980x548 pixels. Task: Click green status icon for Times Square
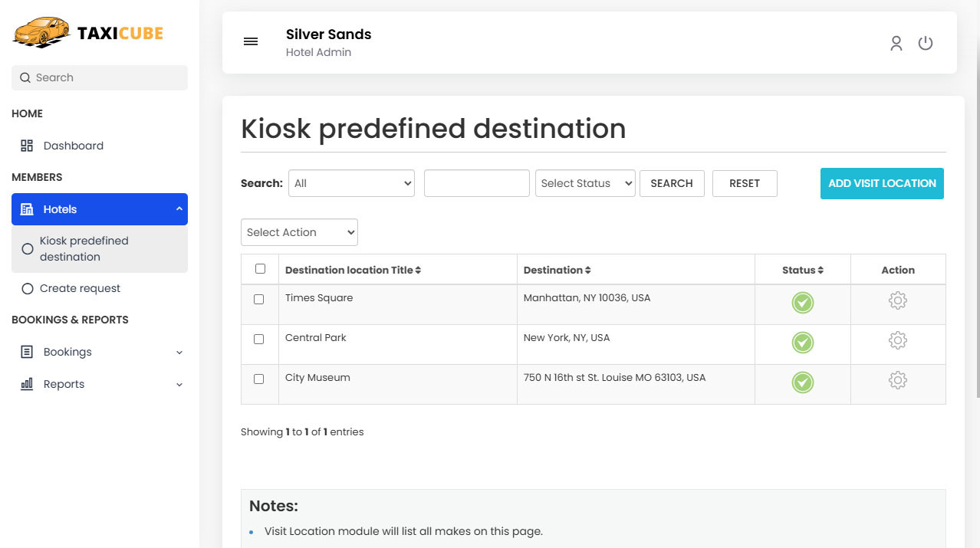802,303
